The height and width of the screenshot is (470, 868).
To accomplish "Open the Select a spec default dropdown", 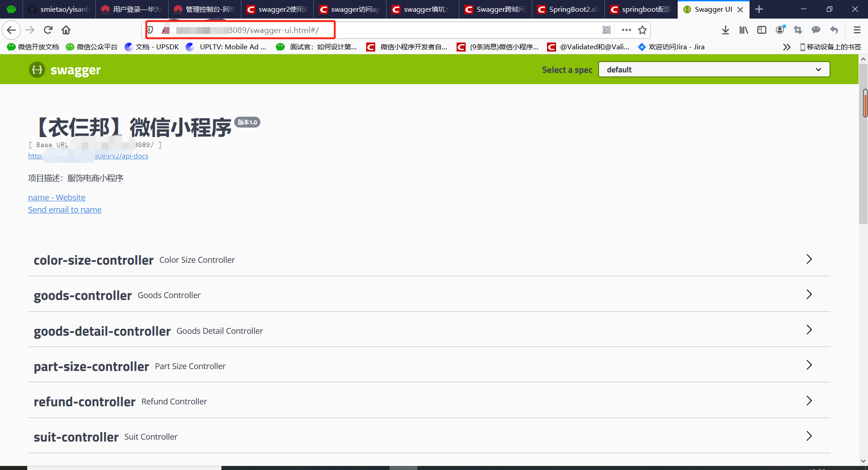I will pyautogui.click(x=714, y=70).
